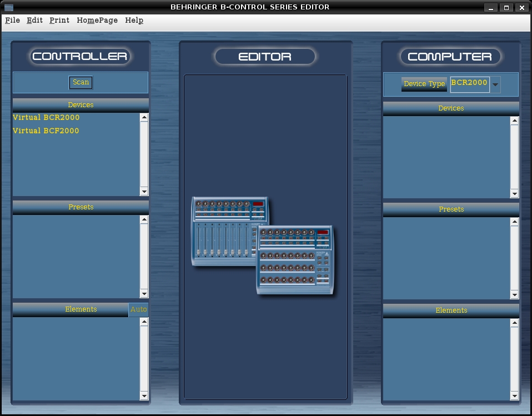This screenshot has width=532, height=416.
Task: Select Virtual BCR2000 in the Controller devices list
Action: click(46, 117)
